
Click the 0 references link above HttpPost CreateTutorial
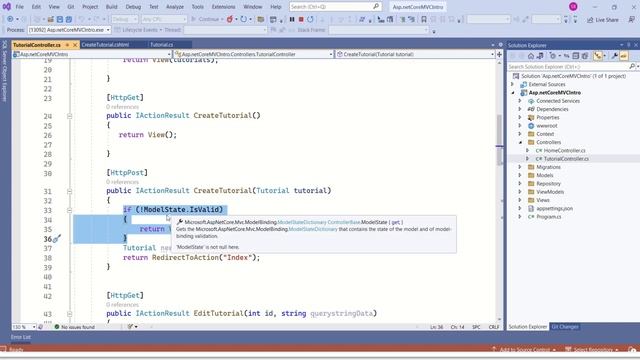[x=122, y=182]
